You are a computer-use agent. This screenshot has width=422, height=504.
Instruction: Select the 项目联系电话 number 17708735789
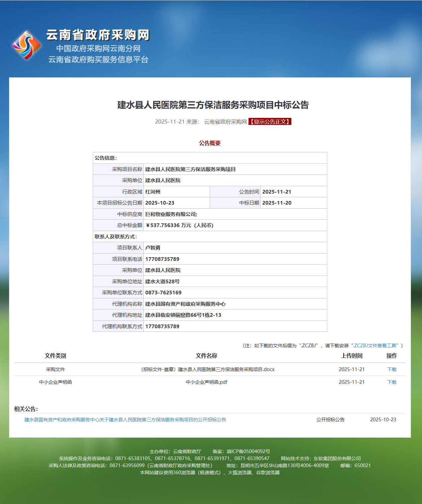coord(162,259)
